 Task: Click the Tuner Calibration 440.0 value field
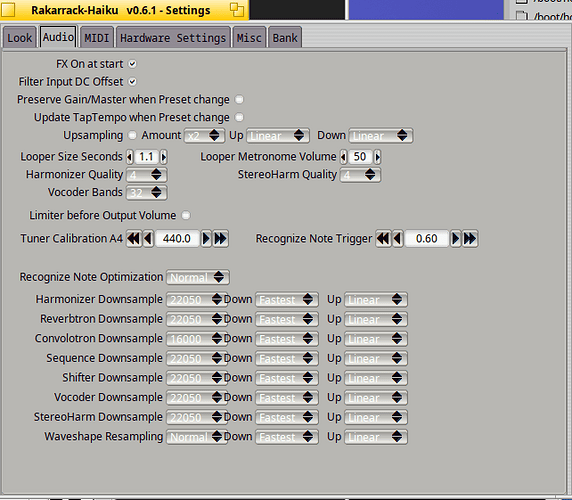point(177,239)
